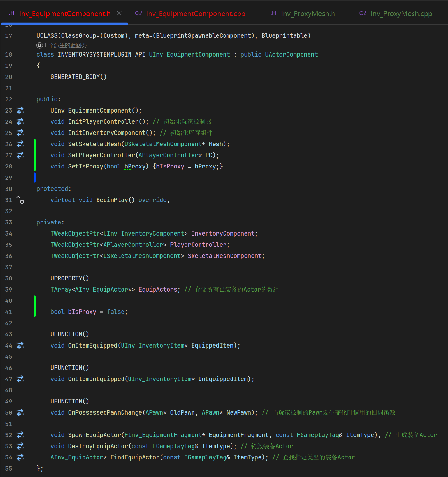Click the C++ icon on Inv_ProxyMesh.cpp tab
The image size is (448, 477).
click(x=363, y=13)
